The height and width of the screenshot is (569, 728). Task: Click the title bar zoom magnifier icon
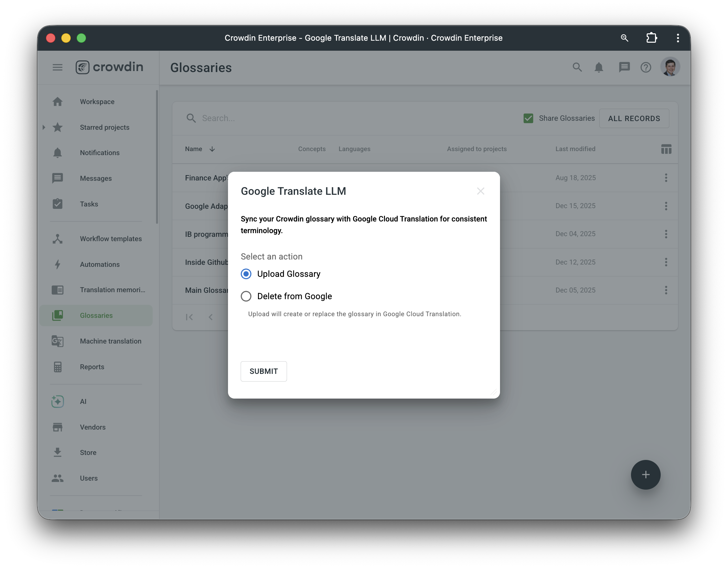(x=625, y=38)
